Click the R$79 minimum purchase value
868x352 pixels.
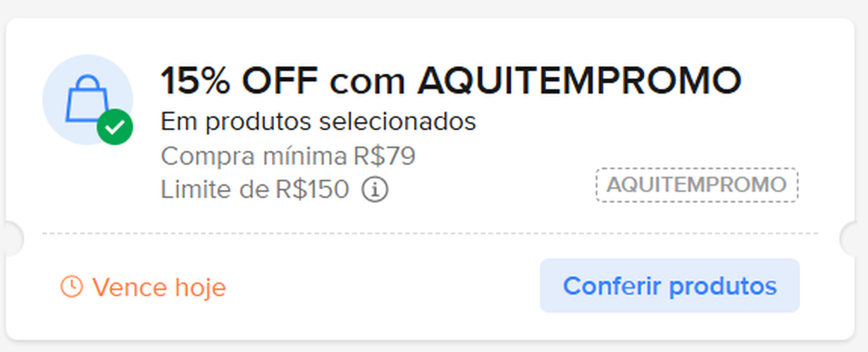[385, 156]
